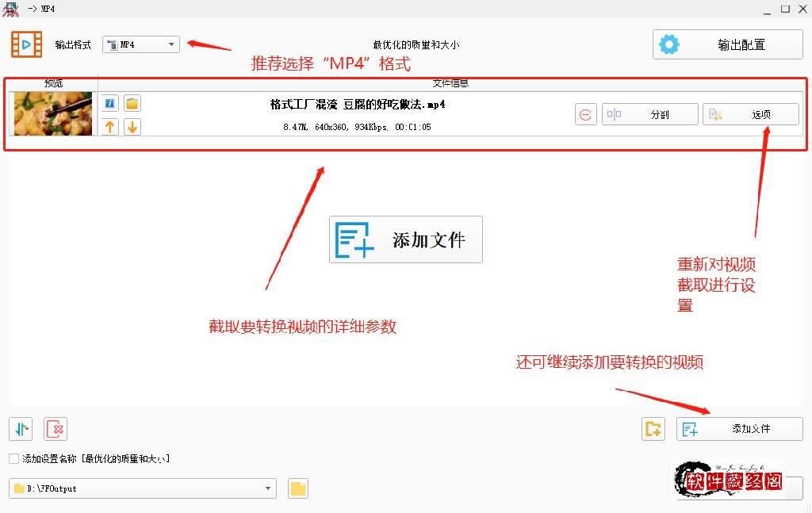Click the food video preview thumbnail
This screenshot has width=812, height=513.
(52, 113)
